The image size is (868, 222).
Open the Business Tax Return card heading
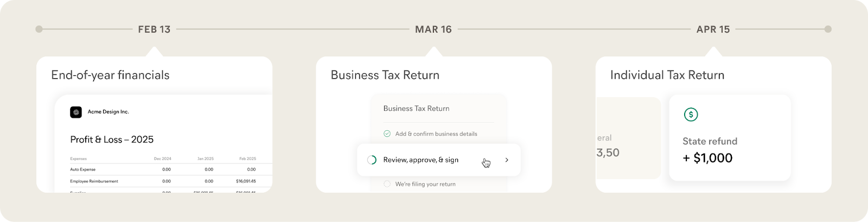click(x=385, y=75)
